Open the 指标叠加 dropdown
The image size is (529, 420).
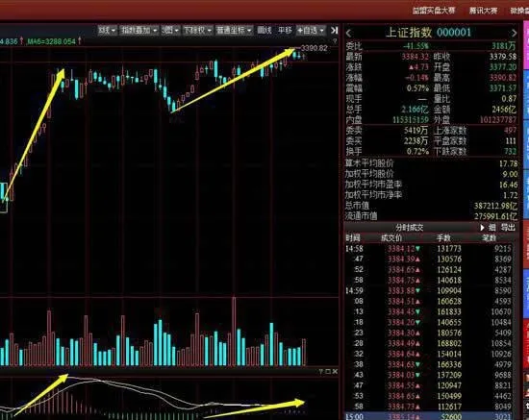(139, 31)
